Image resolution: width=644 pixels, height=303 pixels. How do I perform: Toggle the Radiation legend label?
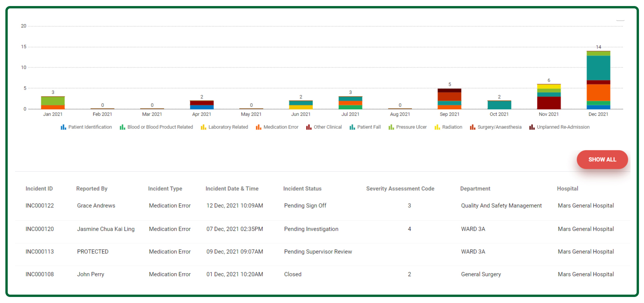[x=452, y=127]
